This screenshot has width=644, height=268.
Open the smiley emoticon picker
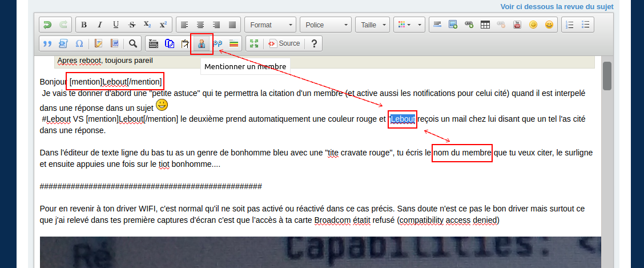pos(533,25)
